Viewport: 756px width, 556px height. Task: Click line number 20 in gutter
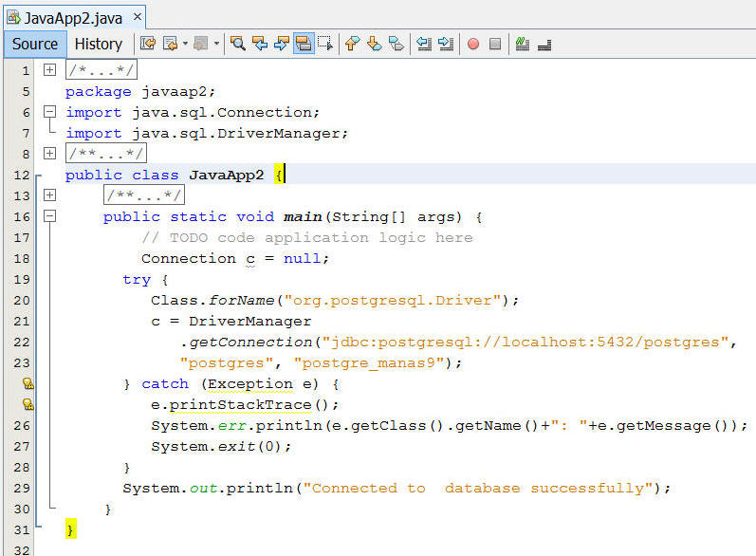pos(22,300)
